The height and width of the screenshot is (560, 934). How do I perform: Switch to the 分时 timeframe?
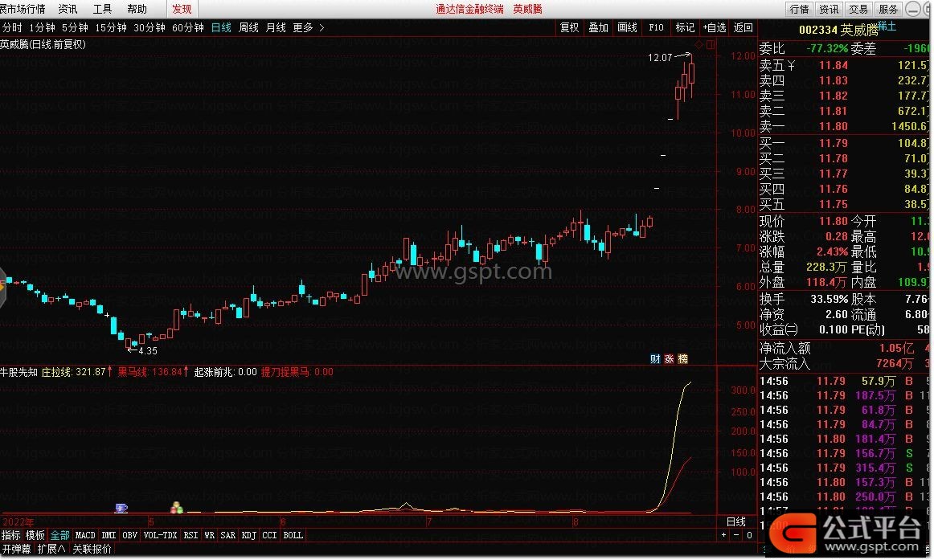tap(12, 27)
